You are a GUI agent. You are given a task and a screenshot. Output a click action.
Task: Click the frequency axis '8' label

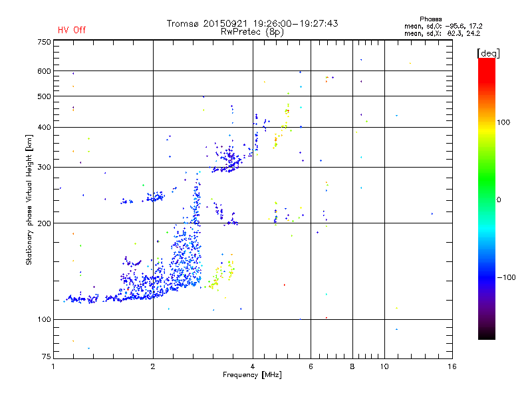pyautogui.click(x=352, y=366)
